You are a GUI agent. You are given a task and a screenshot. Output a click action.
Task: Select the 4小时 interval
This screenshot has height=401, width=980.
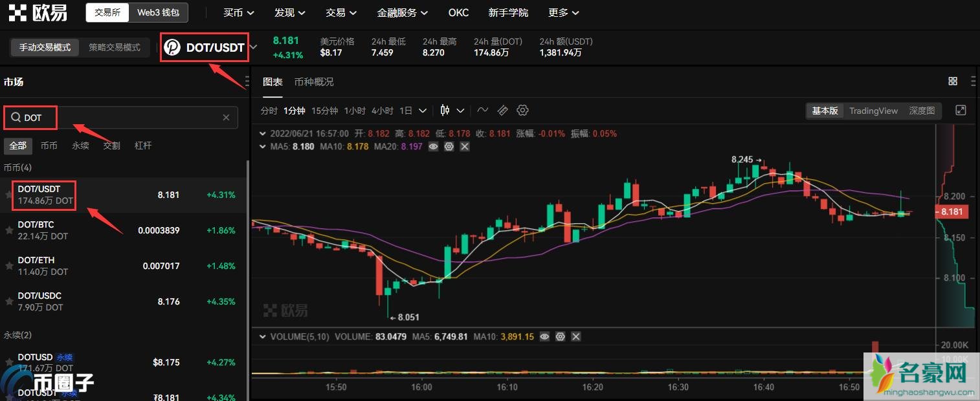pyautogui.click(x=383, y=111)
